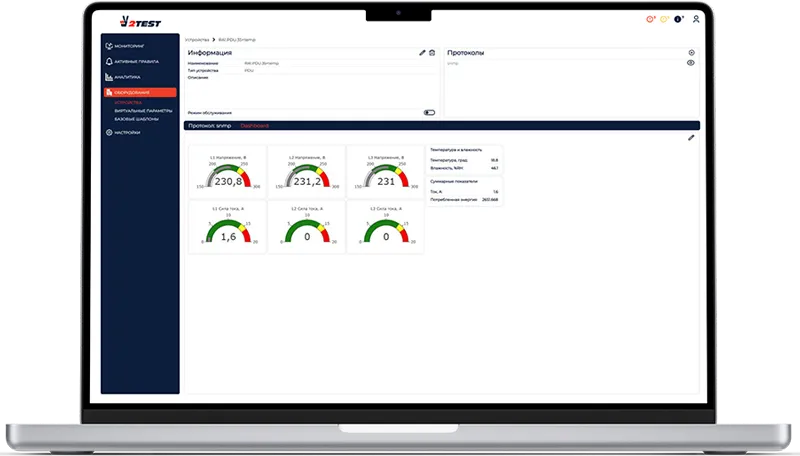Open the user profile icon

coord(696,19)
